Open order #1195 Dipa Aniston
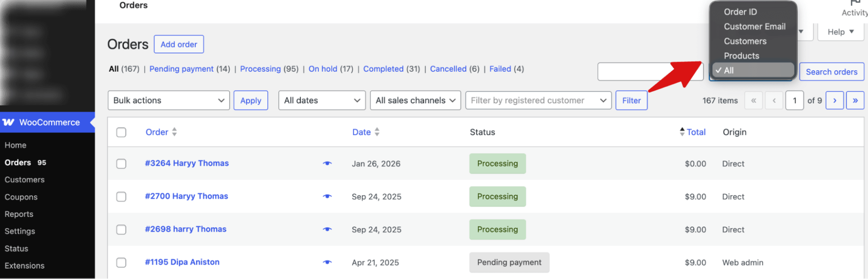The width and height of the screenshot is (868, 279). tap(182, 262)
